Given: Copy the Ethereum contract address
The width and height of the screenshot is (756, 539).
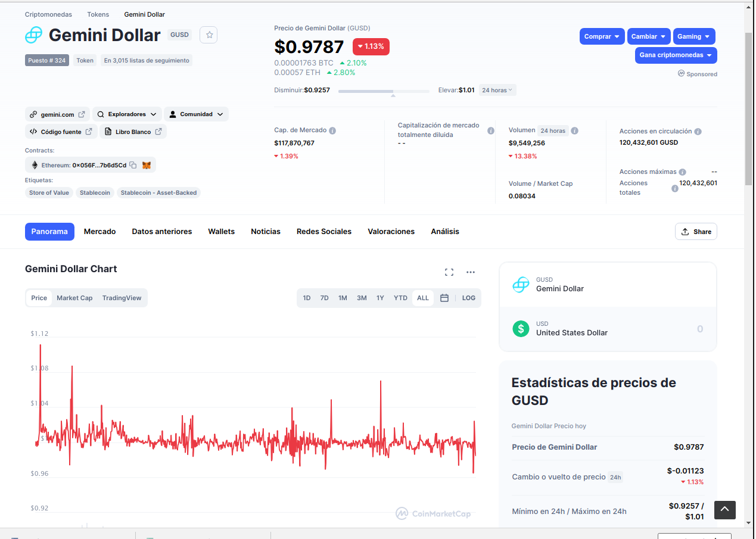Looking at the screenshot, I should [x=133, y=165].
